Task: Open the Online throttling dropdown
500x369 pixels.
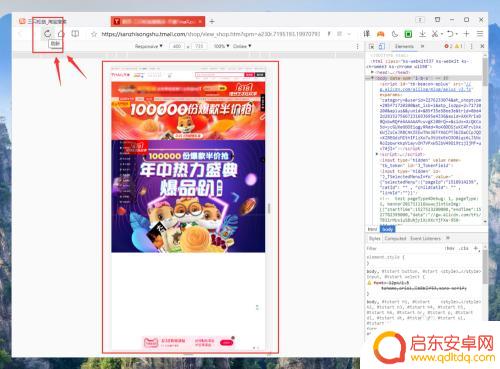Action: pos(242,46)
